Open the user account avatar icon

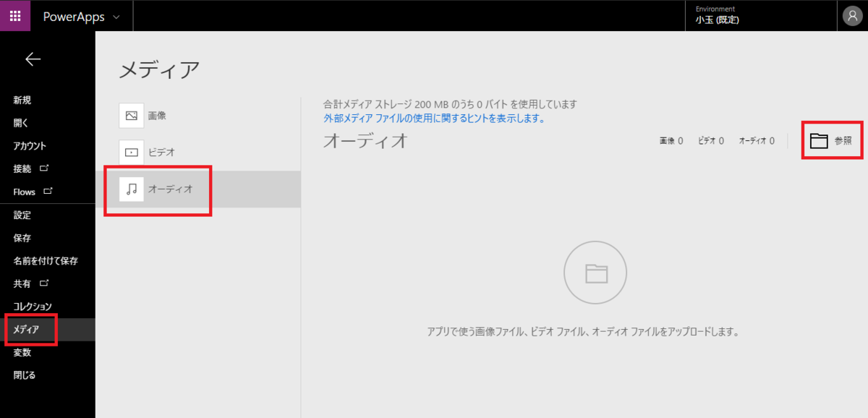pos(852,16)
